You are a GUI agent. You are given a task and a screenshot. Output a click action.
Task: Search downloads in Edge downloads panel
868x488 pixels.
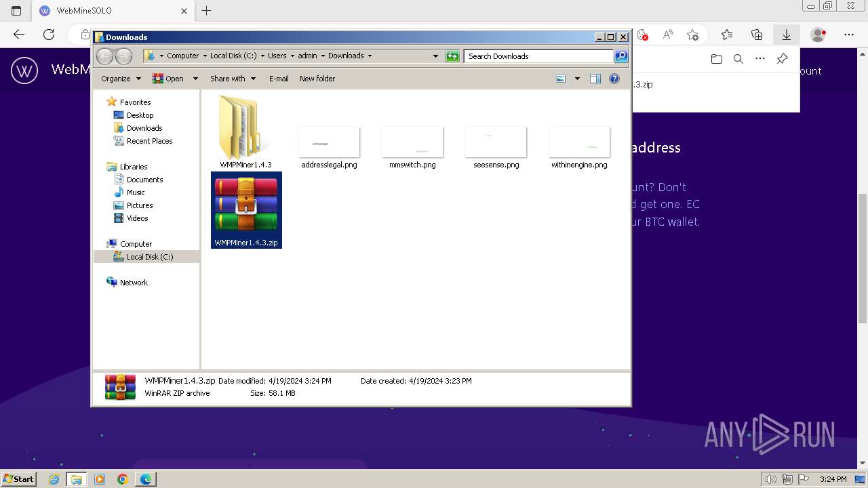tap(738, 59)
